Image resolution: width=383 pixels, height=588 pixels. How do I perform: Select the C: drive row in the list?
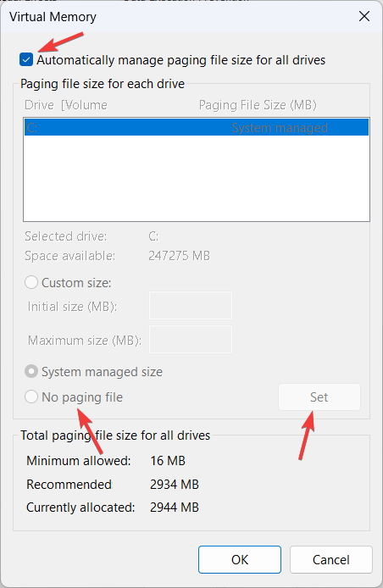(x=197, y=127)
